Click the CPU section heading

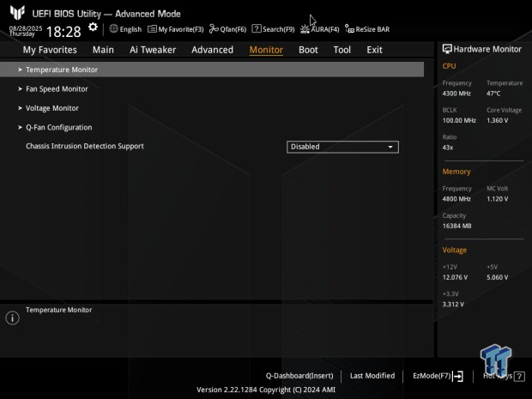tap(449, 66)
